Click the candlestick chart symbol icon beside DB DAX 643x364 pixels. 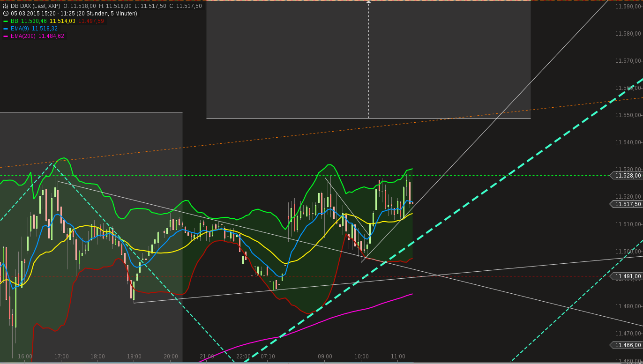pyautogui.click(x=5, y=6)
